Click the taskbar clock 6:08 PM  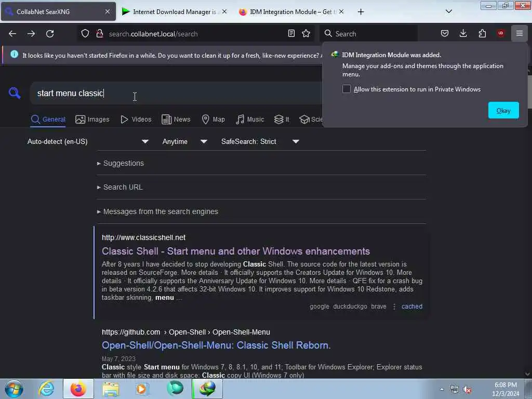click(x=506, y=389)
